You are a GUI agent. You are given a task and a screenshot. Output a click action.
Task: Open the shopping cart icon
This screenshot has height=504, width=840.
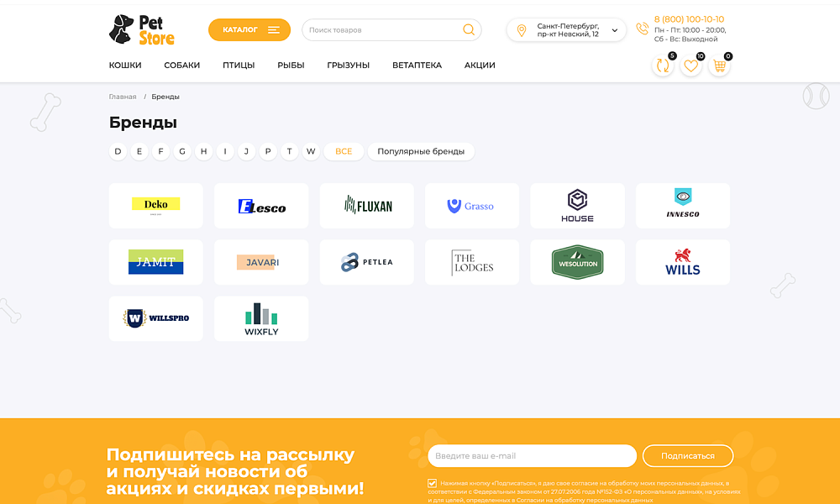pyautogui.click(x=719, y=65)
